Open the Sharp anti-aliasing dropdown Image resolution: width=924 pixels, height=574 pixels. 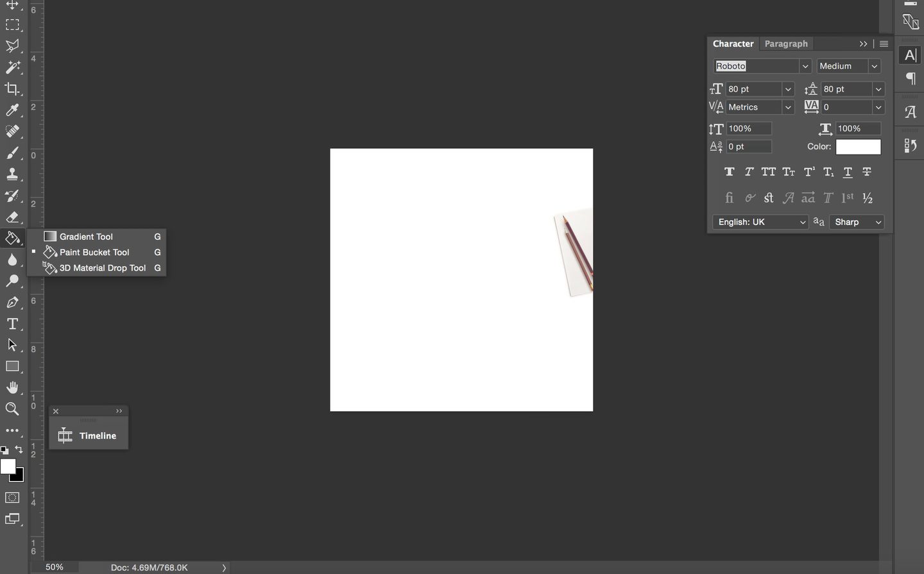878,222
